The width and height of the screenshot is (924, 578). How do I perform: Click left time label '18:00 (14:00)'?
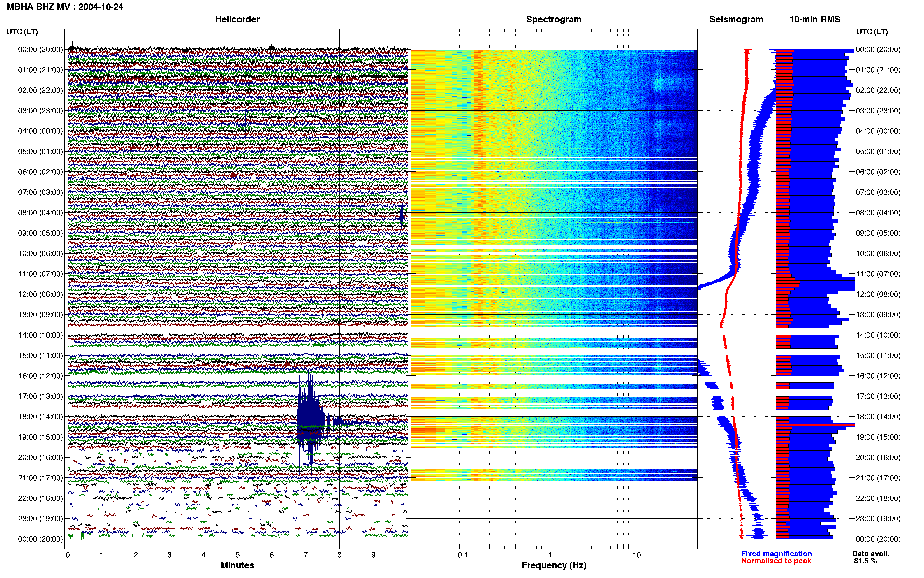point(40,416)
